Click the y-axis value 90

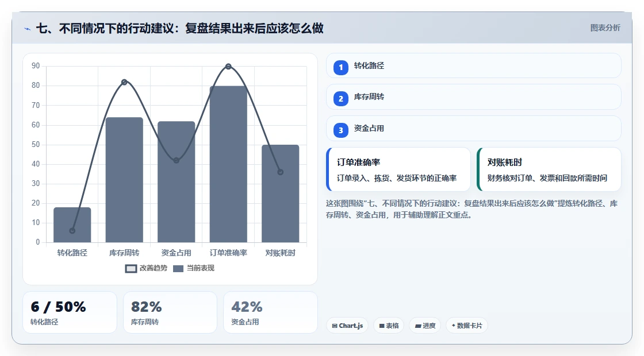click(36, 66)
